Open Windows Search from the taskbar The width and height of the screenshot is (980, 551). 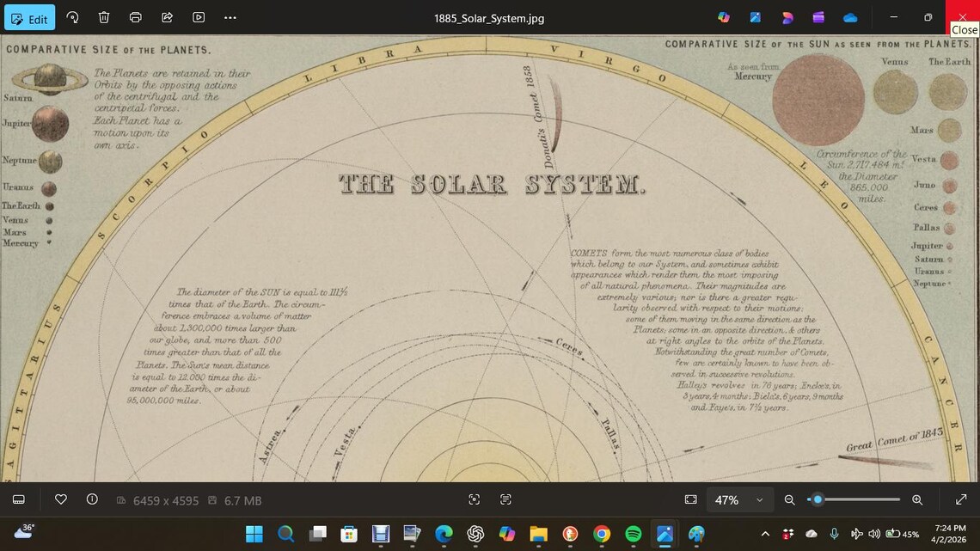[285, 534]
